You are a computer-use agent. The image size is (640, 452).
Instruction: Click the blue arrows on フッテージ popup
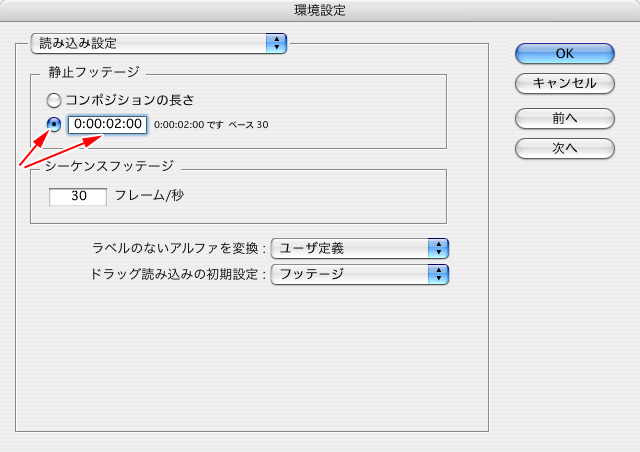click(x=437, y=273)
